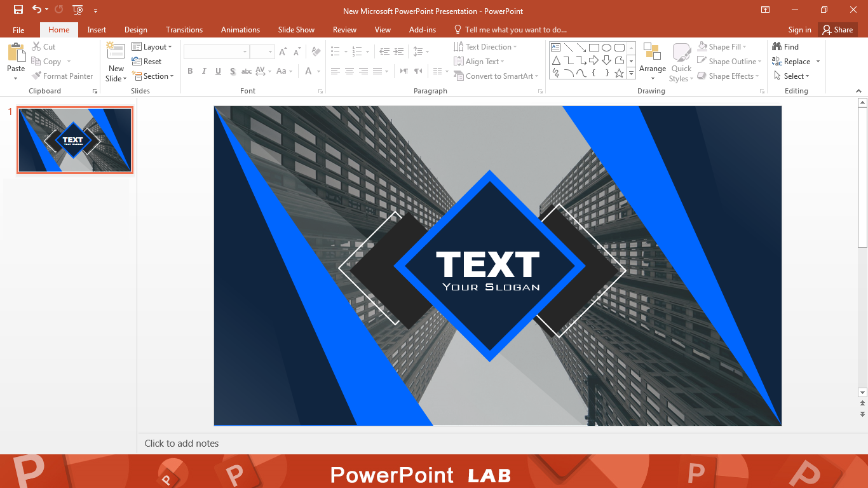This screenshot has width=868, height=488.
Task: Reset the slide formatting
Action: tap(147, 62)
